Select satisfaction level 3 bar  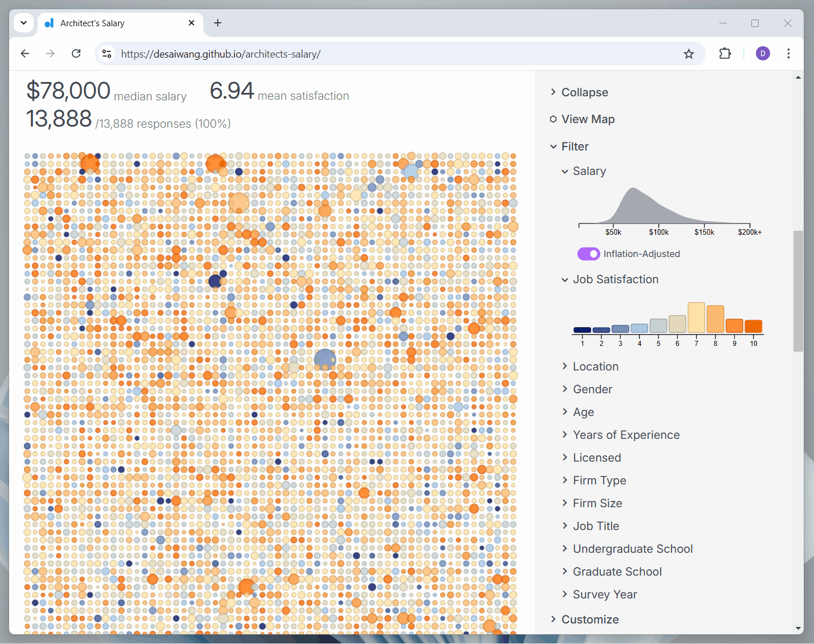pos(620,329)
